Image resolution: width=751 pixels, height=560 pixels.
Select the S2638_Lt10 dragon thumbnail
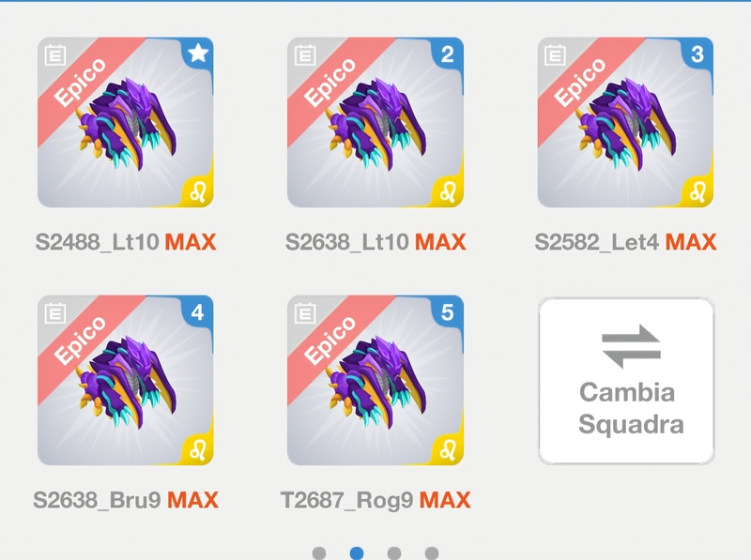(375, 123)
